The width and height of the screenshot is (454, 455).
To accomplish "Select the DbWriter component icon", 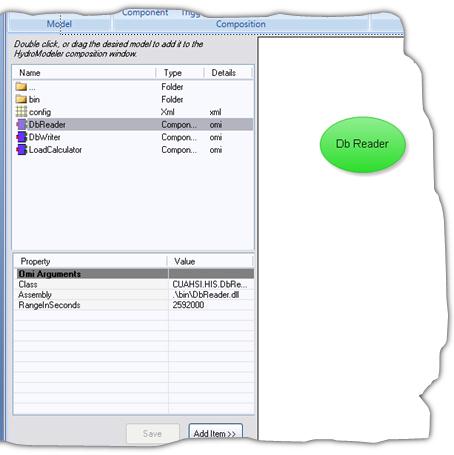I will (x=21, y=137).
